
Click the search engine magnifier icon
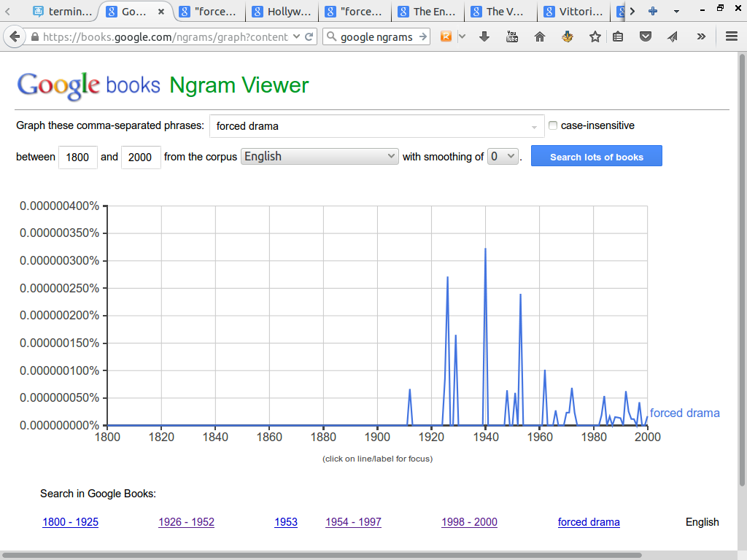coord(332,36)
